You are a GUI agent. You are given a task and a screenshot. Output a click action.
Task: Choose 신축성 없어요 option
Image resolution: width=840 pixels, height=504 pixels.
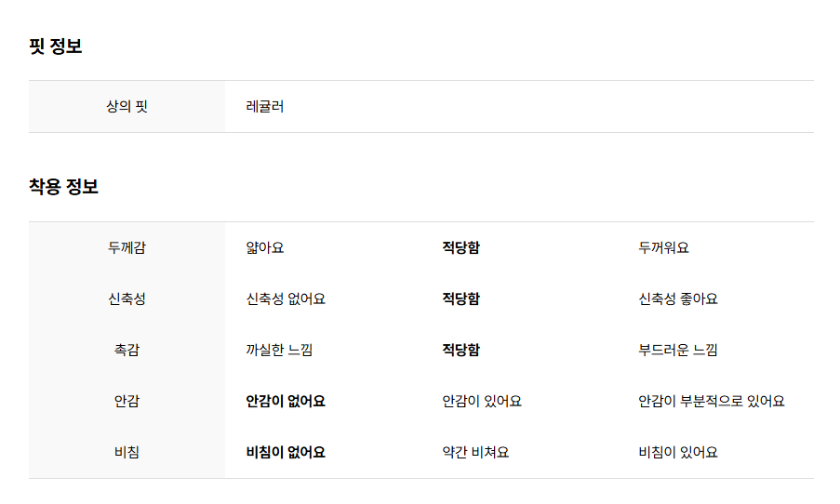coord(286,298)
